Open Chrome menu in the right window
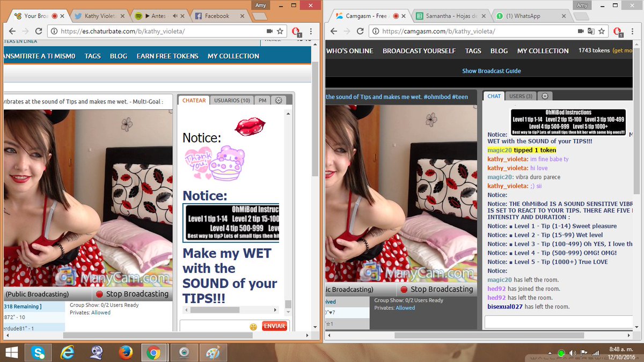 point(633,31)
